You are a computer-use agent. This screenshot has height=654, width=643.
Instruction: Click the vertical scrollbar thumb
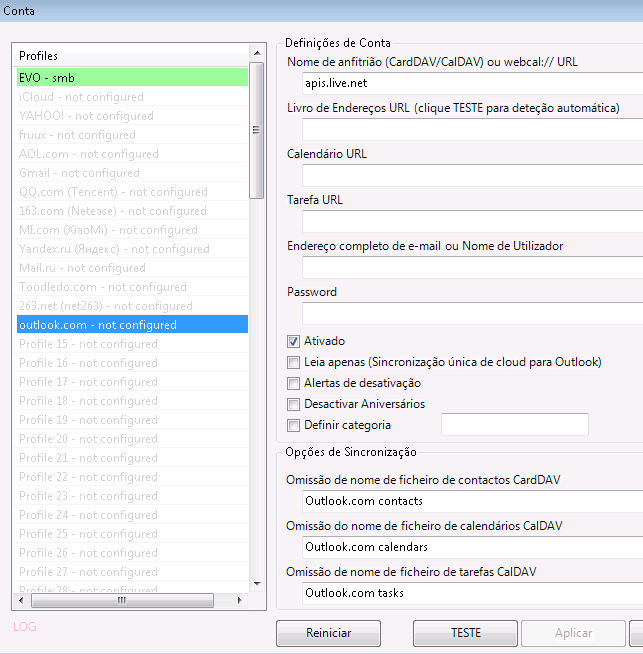(257, 130)
